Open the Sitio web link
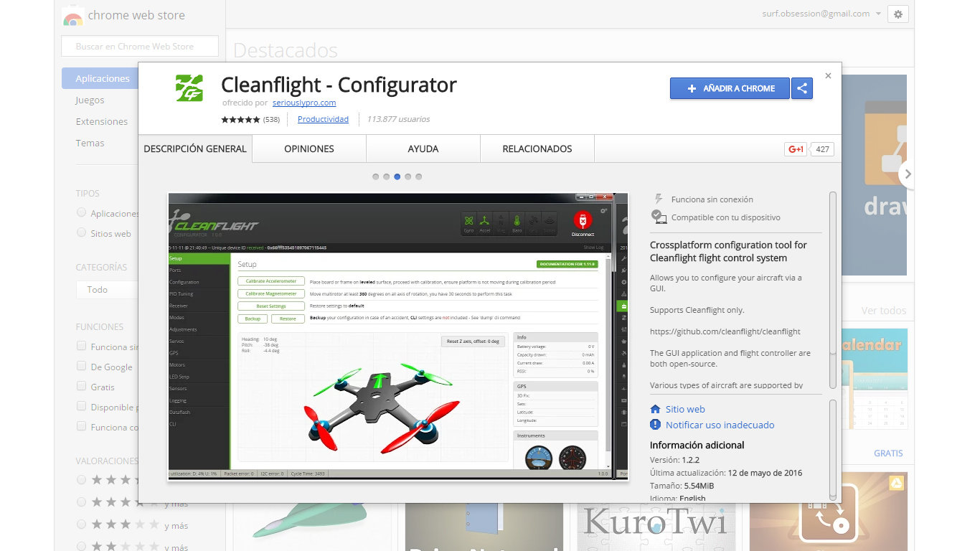Image resolution: width=980 pixels, height=551 pixels. pos(685,409)
